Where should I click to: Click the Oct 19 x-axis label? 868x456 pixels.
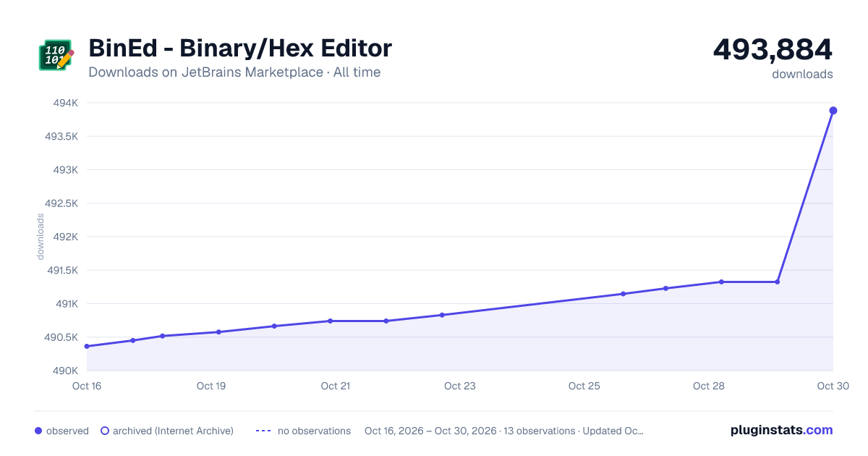(x=211, y=386)
